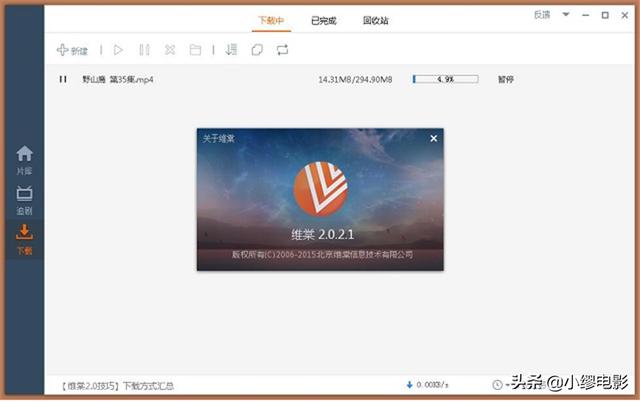Click the pause icon beside 野山鹰 第35集.mp4

coord(63,79)
